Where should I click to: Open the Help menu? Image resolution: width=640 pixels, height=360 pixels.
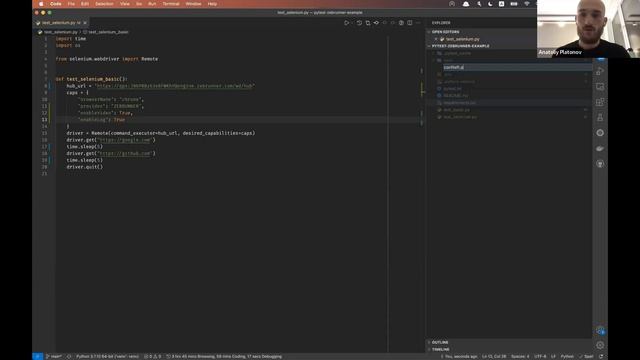point(212,4)
